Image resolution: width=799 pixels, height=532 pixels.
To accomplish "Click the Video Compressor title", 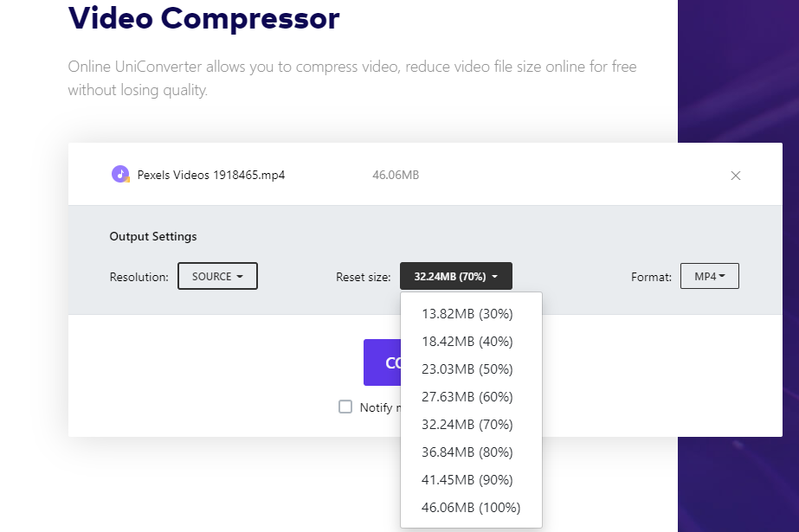I will coord(203,18).
